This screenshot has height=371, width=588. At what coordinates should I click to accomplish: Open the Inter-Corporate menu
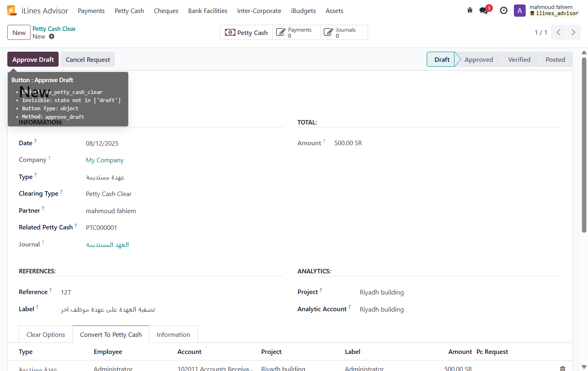[259, 11]
